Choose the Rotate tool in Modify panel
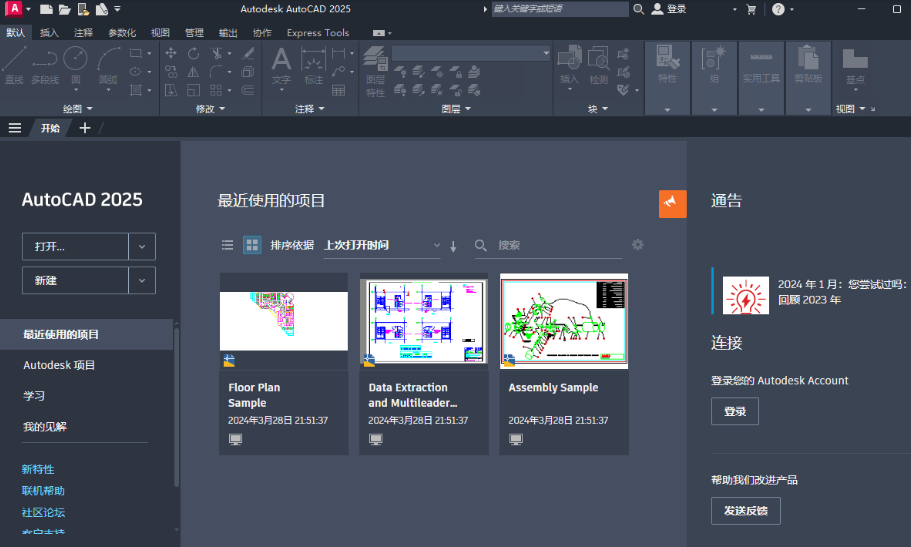Screen dimensions: 911x547 click(193, 53)
